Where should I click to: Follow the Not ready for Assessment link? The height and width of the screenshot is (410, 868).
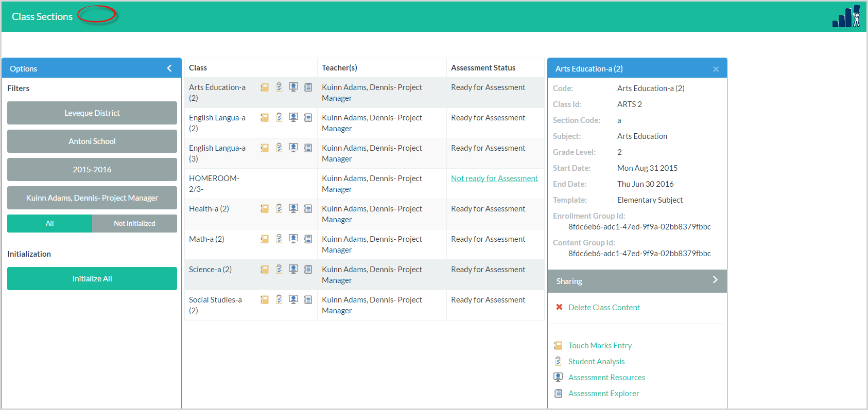pos(494,179)
